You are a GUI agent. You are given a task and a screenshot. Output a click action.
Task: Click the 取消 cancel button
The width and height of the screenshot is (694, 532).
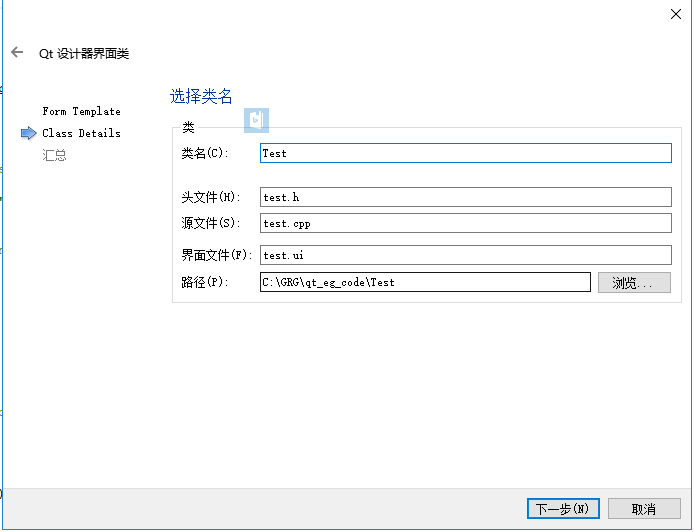[644, 509]
